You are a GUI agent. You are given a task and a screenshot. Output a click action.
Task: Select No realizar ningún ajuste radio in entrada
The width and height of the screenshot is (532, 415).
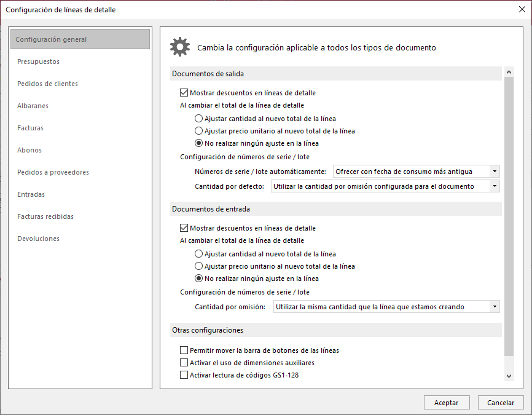point(198,279)
